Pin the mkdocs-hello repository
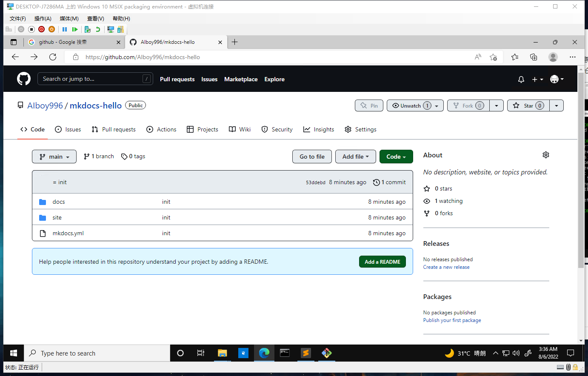The height and width of the screenshot is (376, 588). click(x=369, y=105)
